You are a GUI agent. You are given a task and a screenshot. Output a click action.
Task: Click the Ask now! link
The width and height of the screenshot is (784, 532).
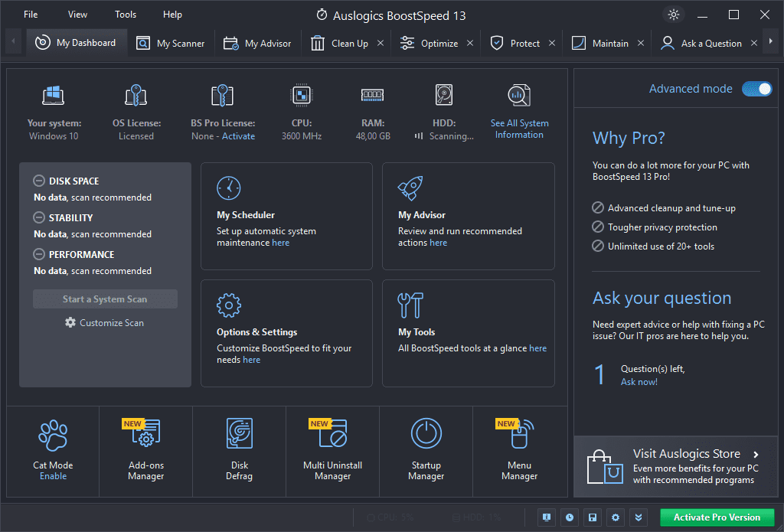(639, 382)
